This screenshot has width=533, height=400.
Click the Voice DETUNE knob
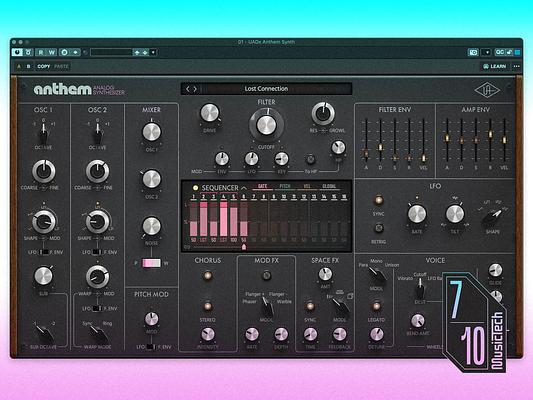(376, 334)
